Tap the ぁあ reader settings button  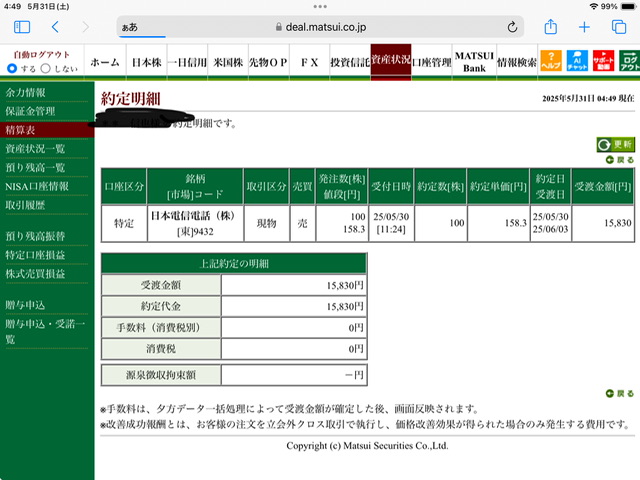click(x=130, y=27)
